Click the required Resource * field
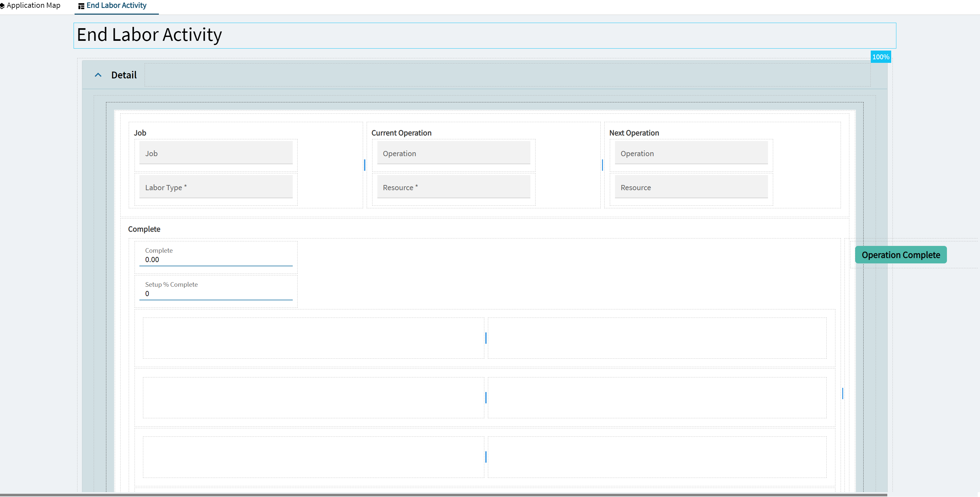 coord(454,187)
